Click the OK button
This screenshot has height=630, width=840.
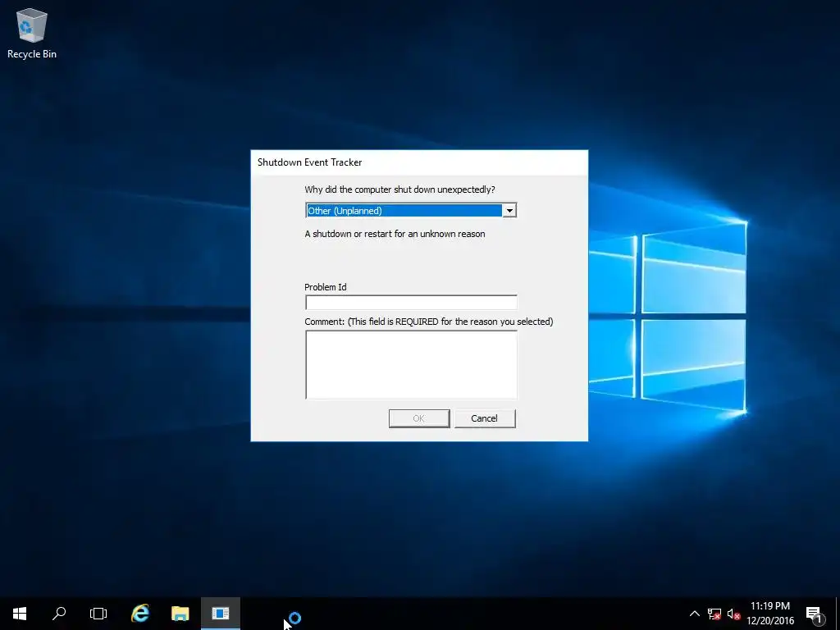tap(419, 418)
